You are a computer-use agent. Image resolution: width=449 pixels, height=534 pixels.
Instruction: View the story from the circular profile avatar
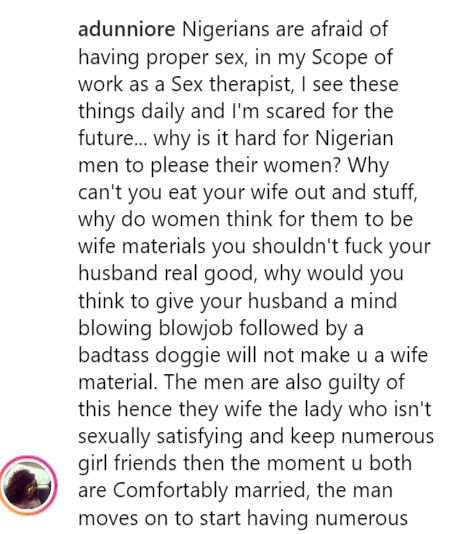coord(28,485)
